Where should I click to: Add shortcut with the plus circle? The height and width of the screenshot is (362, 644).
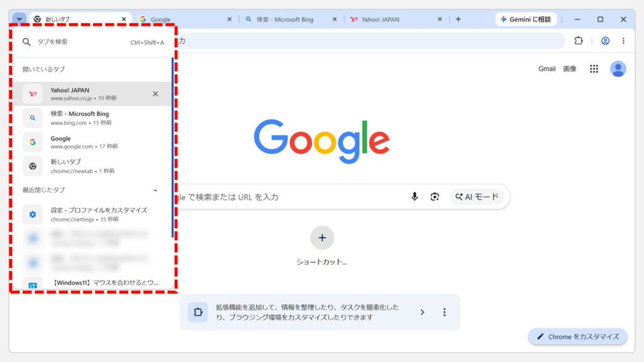click(322, 238)
